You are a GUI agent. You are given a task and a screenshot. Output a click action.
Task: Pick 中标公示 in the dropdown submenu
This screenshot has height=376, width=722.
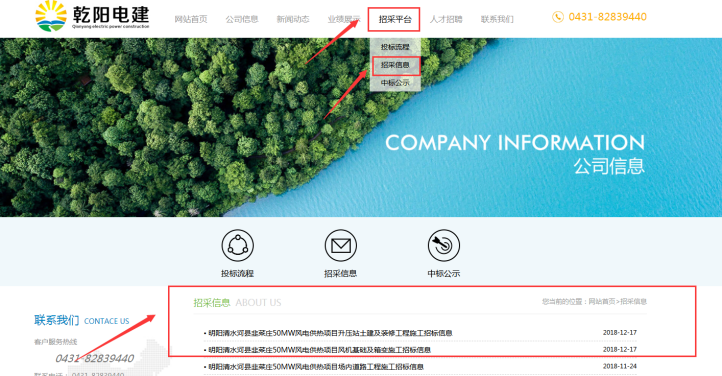coord(395,83)
